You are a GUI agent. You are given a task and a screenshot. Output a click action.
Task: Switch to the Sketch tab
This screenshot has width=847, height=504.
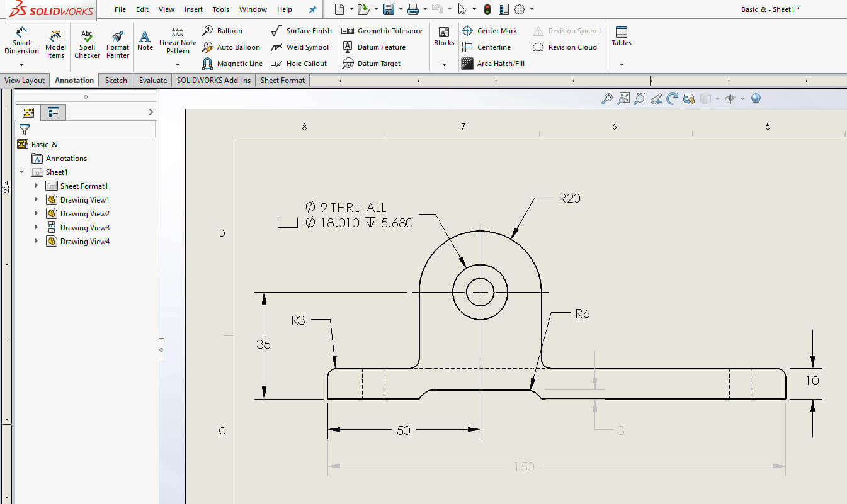[115, 80]
